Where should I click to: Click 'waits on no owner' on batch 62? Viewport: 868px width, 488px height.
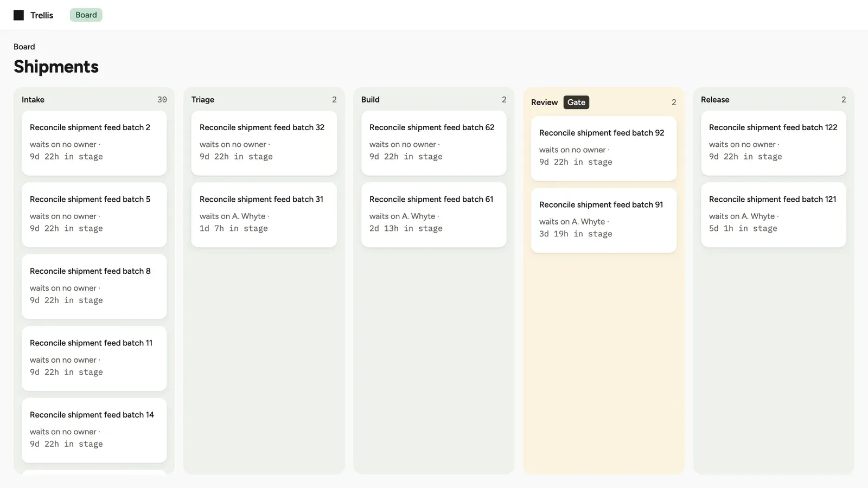click(x=403, y=144)
